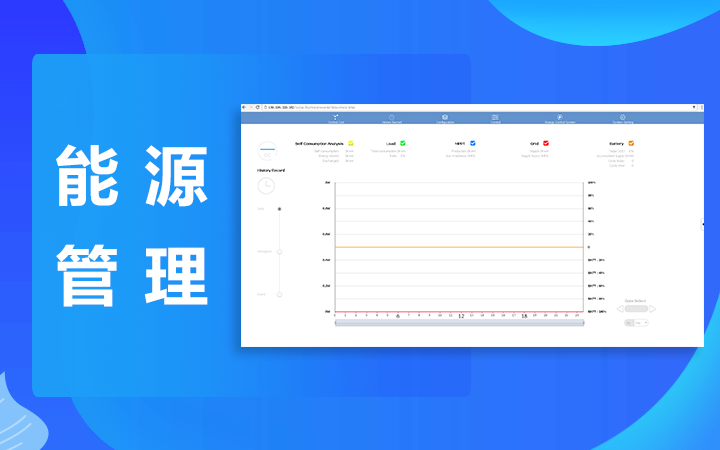The image size is (720, 450).
Task: Click the browser forward arrow
Action: tap(251, 107)
